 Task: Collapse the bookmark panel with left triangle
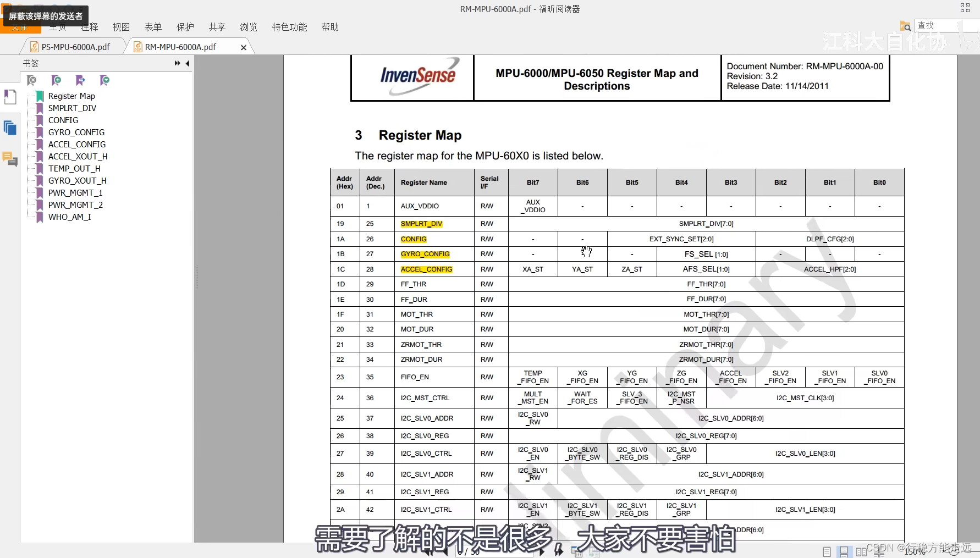[x=188, y=63]
